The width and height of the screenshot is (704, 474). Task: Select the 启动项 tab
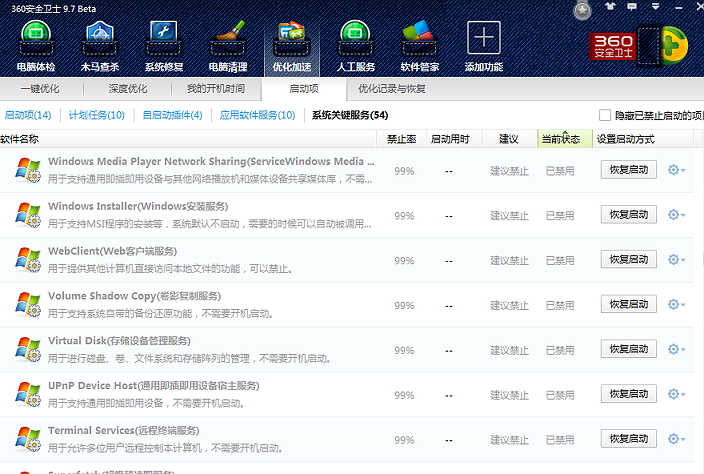[x=304, y=89]
